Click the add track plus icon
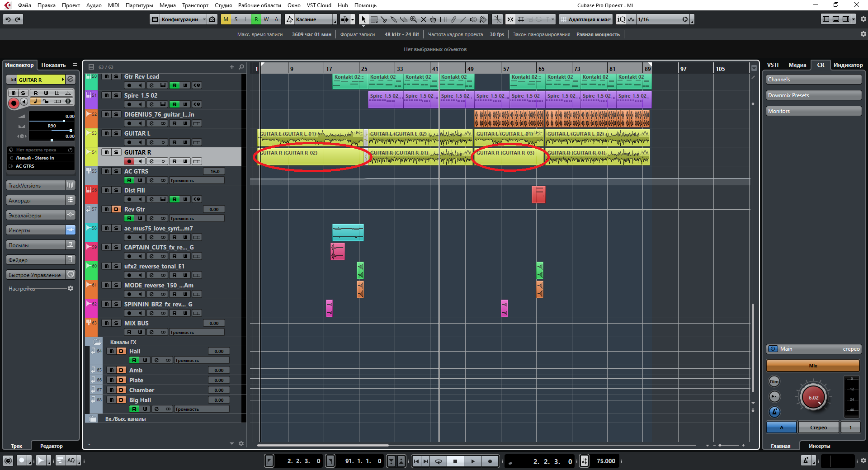This screenshot has width=868, height=470. (x=232, y=67)
